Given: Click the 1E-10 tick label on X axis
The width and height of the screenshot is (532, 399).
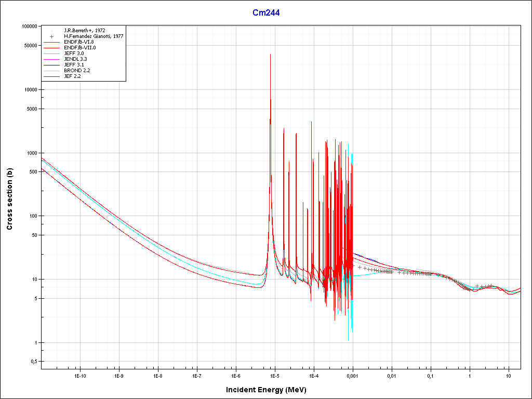Looking at the screenshot, I should click(79, 376).
